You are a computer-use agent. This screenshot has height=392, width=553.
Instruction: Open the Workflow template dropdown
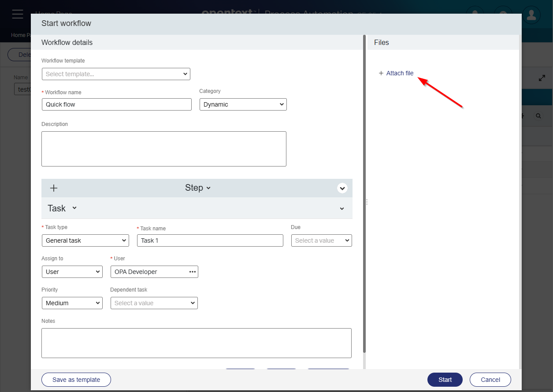coord(116,74)
